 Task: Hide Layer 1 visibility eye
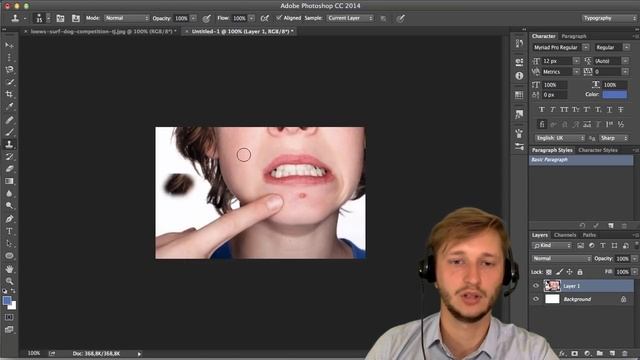point(536,286)
